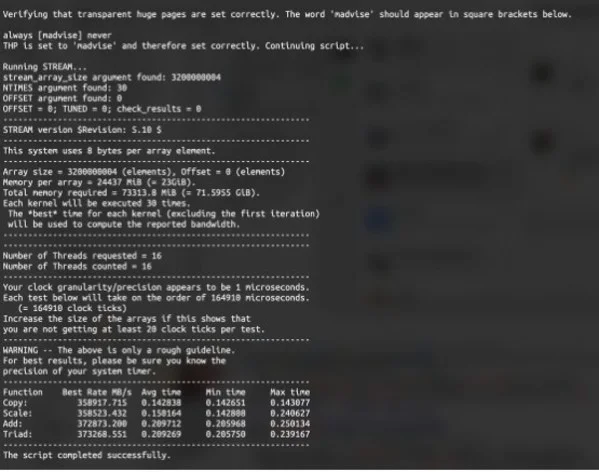Image resolution: width=599 pixels, height=472 pixels.
Task: Click the 'NTIMES argument found: 30' line
Action: (x=65, y=88)
